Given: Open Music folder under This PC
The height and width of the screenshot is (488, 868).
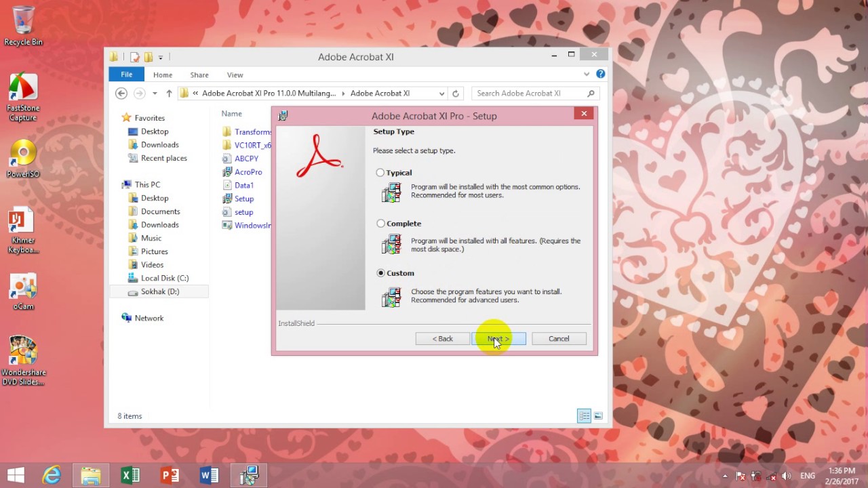Looking at the screenshot, I should coord(151,238).
